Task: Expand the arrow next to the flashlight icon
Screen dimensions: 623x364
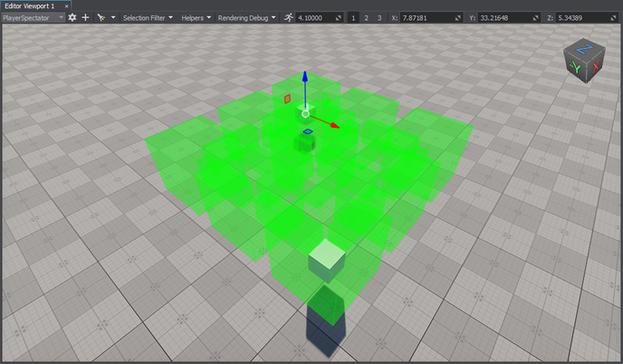Action: [113, 17]
